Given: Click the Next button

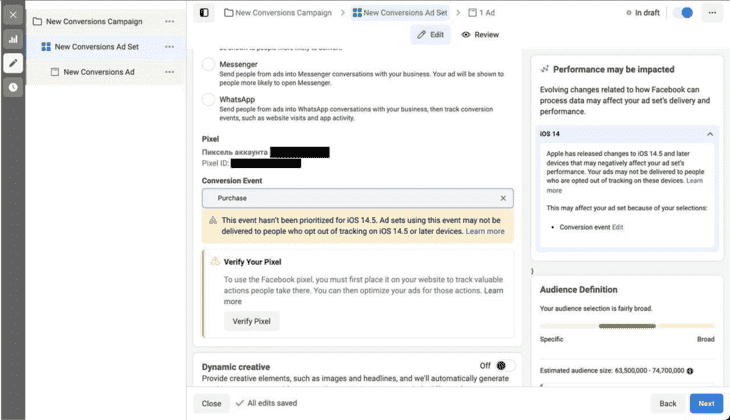Looking at the screenshot, I should (706, 404).
